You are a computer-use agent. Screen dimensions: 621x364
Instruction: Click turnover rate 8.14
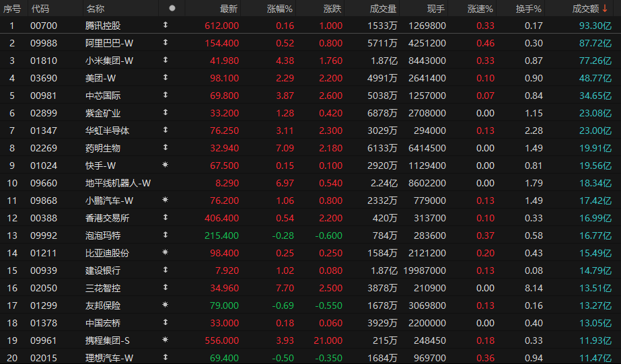(x=534, y=288)
